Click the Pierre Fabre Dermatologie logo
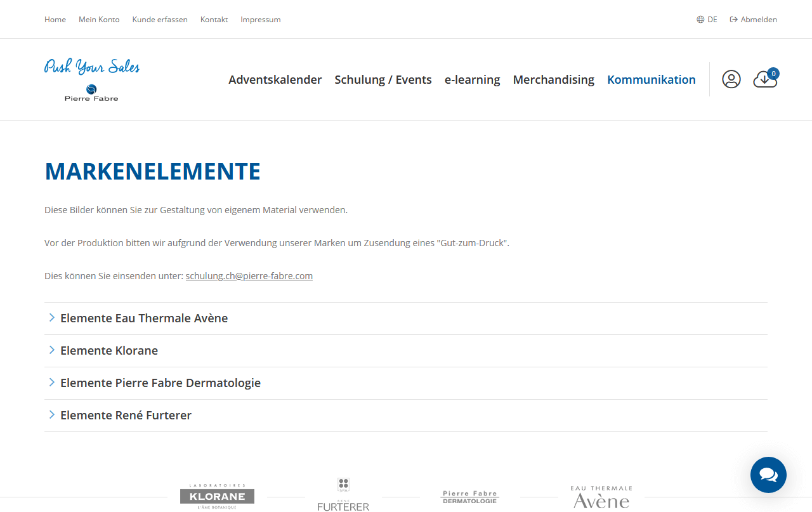 pos(469,497)
